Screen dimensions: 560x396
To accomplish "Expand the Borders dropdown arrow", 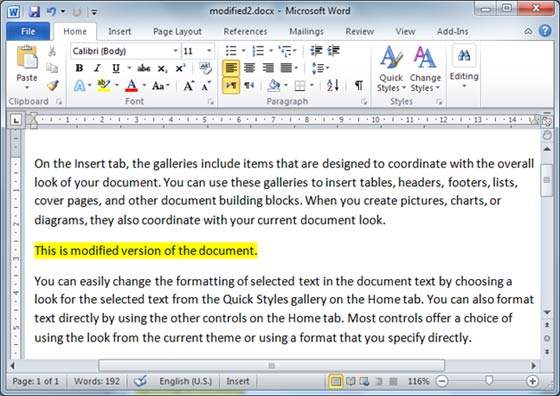I will tap(312, 85).
